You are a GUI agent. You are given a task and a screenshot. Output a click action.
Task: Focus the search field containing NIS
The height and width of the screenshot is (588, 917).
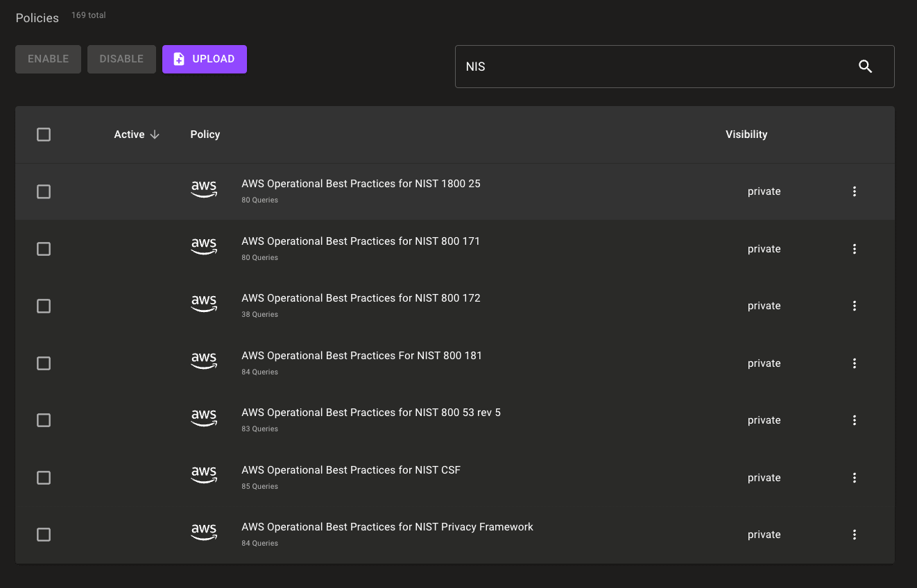click(652, 67)
